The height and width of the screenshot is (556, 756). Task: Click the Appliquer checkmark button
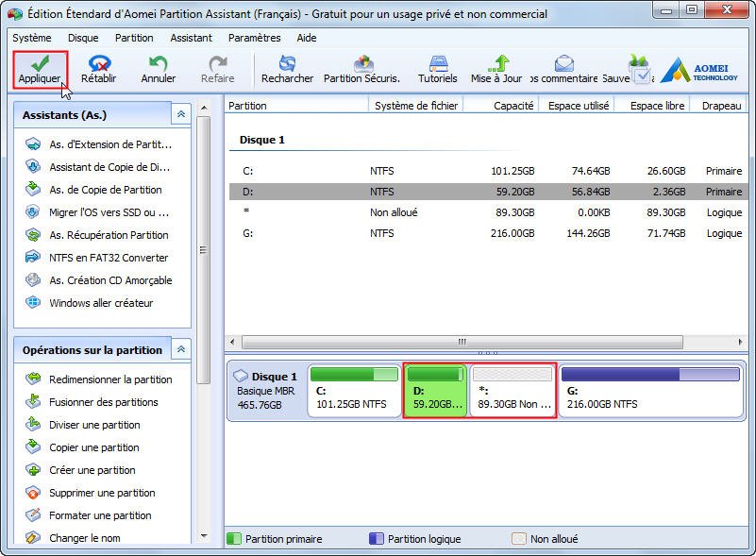[x=40, y=70]
